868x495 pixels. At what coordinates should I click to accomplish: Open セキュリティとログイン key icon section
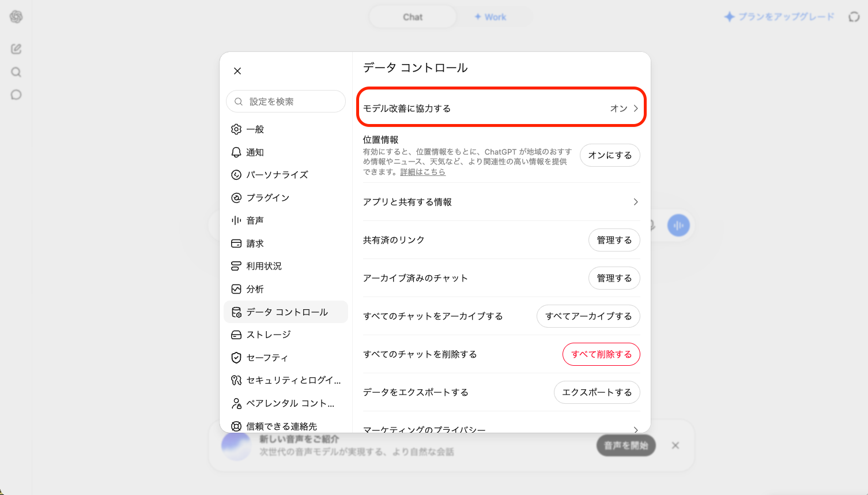point(236,380)
